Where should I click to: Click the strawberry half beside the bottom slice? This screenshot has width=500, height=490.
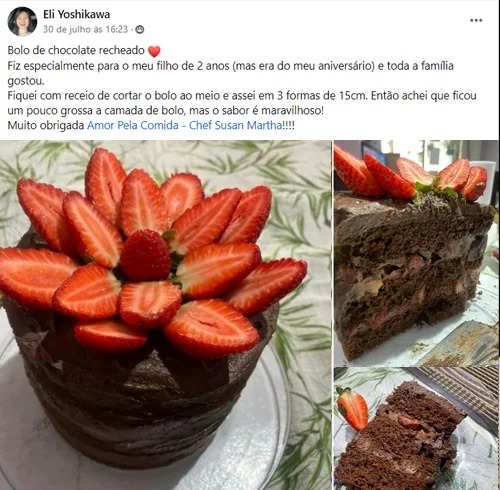pyautogui.click(x=352, y=409)
